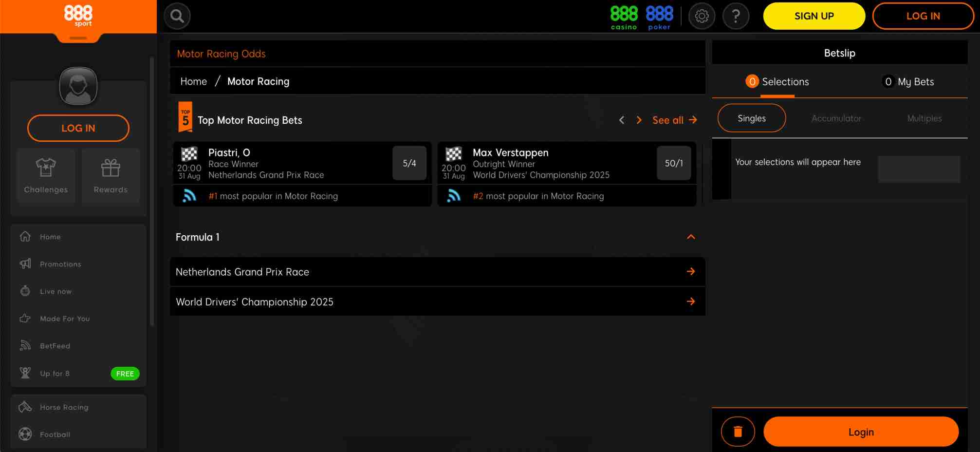
Task: Click 'Your selections will appear here' text
Action: [798, 162]
